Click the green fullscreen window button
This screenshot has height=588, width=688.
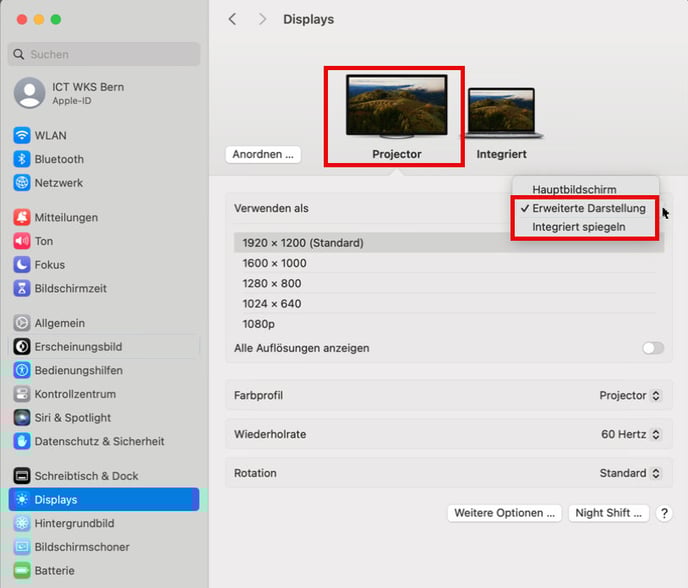click(x=56, y=19)
